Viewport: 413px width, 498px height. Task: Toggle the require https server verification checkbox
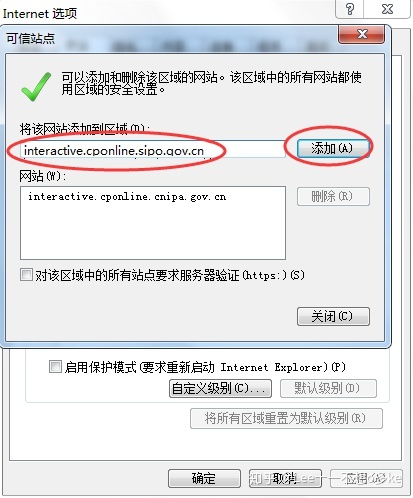click(26, 275)
